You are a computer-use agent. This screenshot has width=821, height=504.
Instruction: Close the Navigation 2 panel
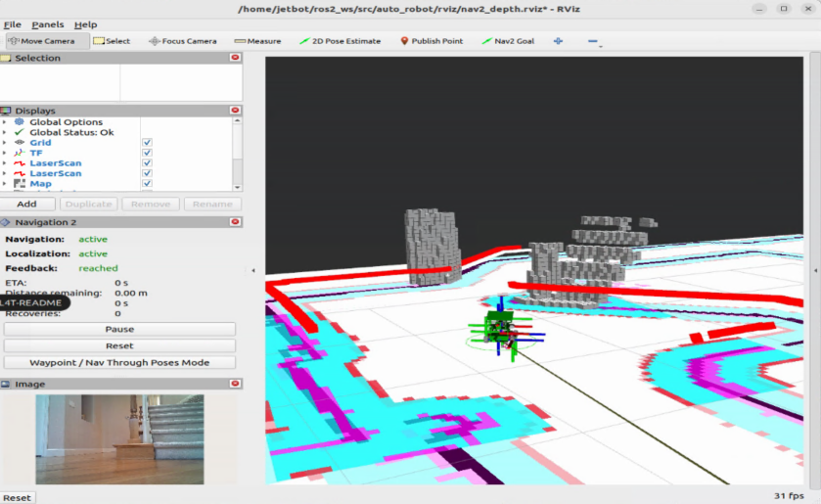pos(235,222)
